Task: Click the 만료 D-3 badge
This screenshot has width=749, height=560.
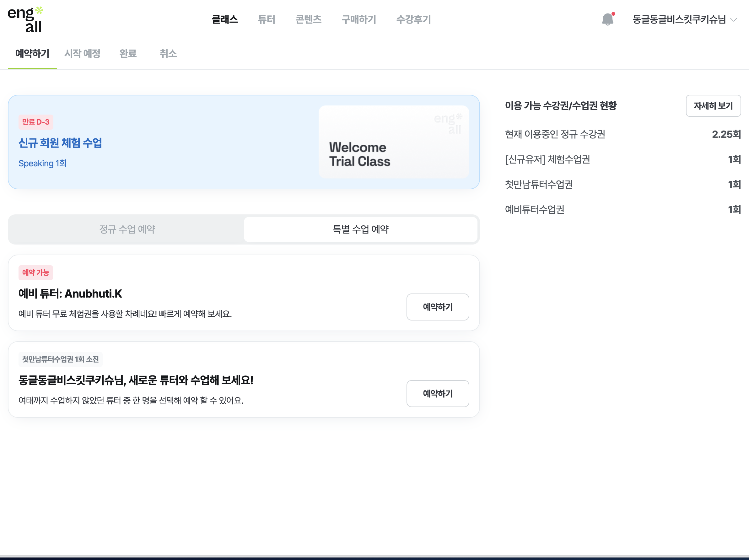Action: [35, 122]
